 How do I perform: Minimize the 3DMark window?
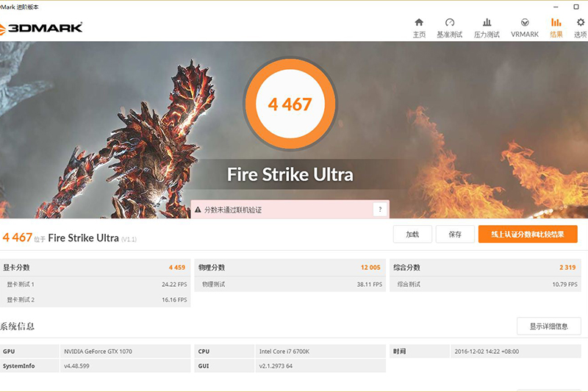click(556, 7)
